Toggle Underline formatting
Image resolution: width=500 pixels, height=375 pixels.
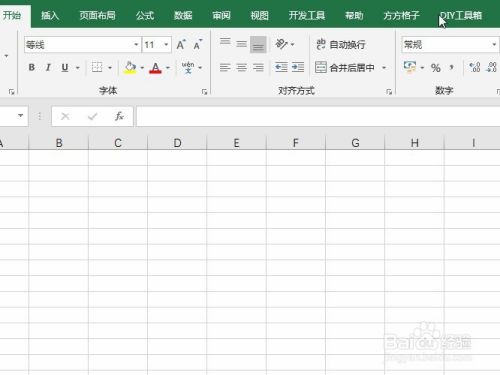65,68
